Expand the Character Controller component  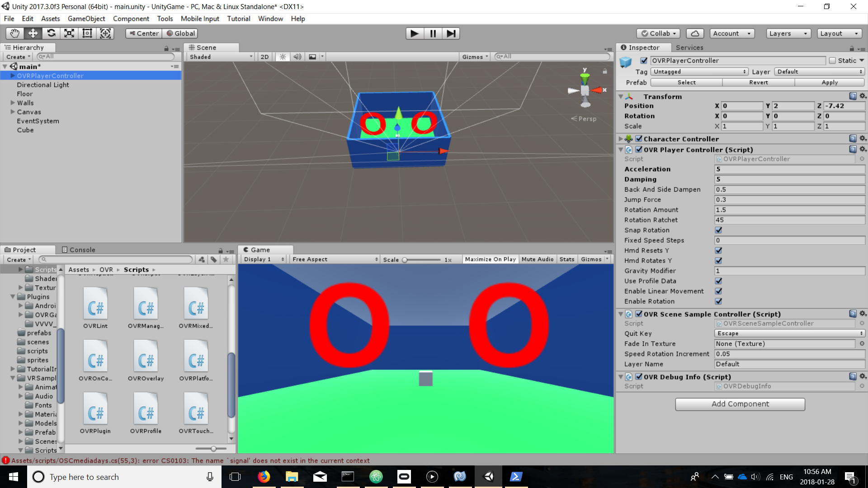point(621,139)
